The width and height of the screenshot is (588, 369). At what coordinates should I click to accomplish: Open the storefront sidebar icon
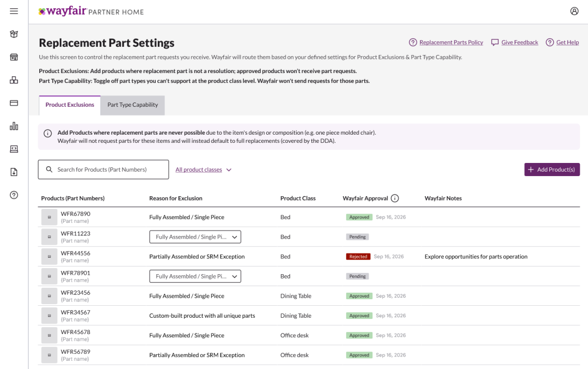(x=14, y=57)
